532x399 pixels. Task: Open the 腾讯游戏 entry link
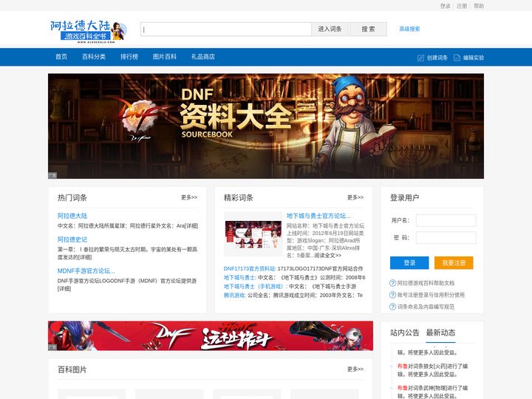click(x=234, y=295)
